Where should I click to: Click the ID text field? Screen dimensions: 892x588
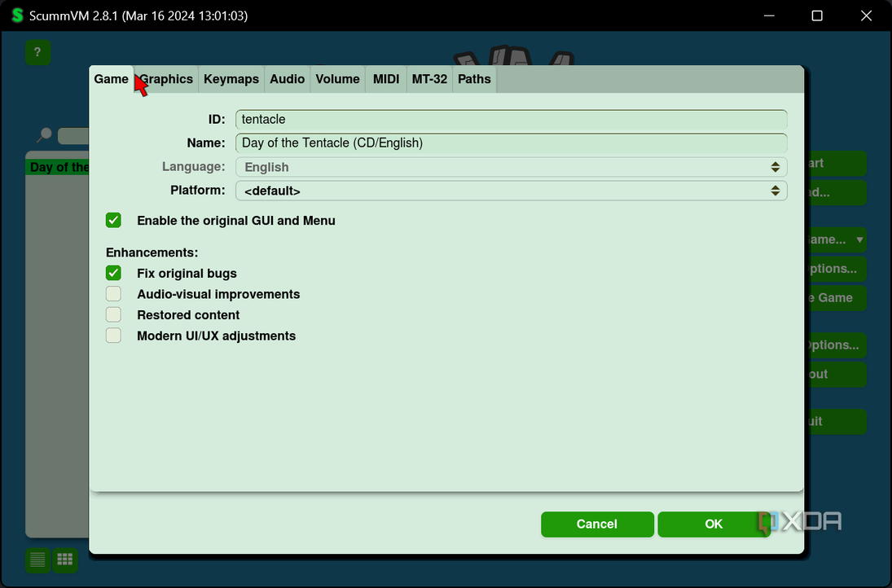click(511, 120)
